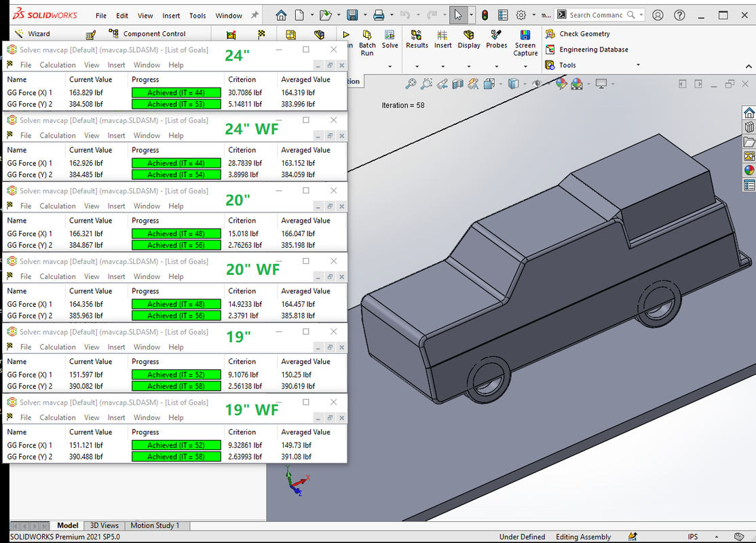This screenshot has height=543, width=756.
Task: Expand dropdown arrow beside Options gear
Action: 533,15
